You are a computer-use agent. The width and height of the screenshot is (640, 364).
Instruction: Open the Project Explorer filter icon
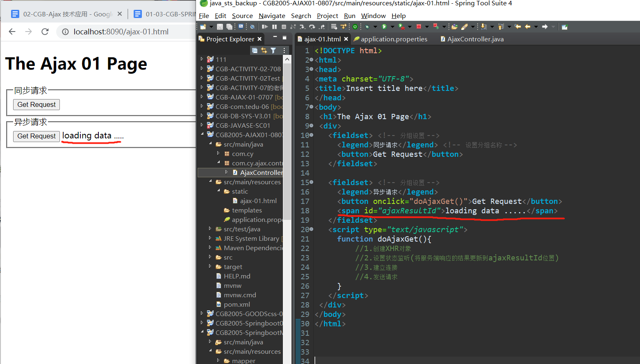[x=273, y=50]
